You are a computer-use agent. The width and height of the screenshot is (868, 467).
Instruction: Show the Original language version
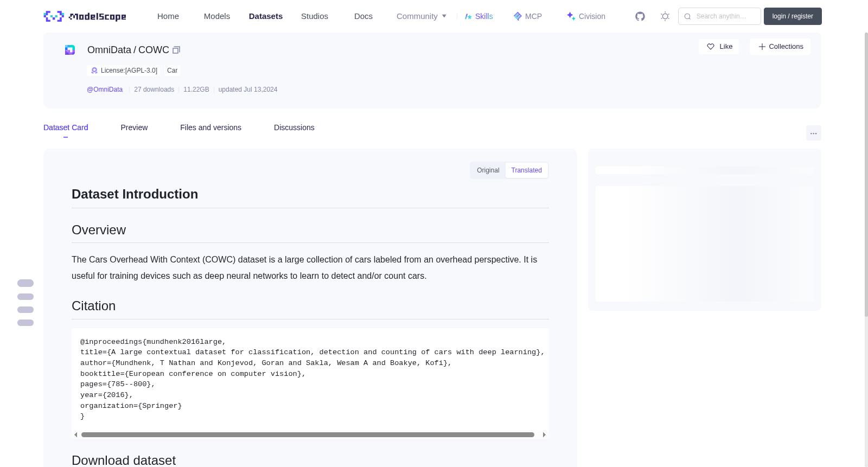click(488, 170)
